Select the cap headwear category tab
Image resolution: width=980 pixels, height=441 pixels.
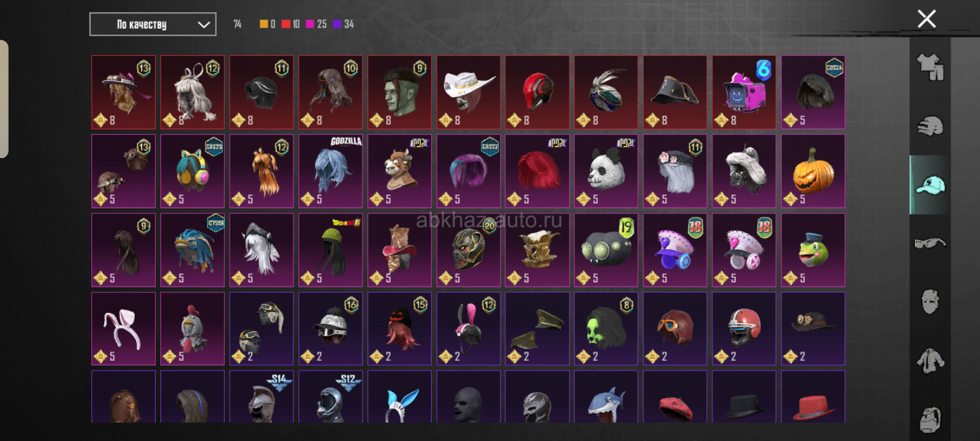click(x=930, y=184)
